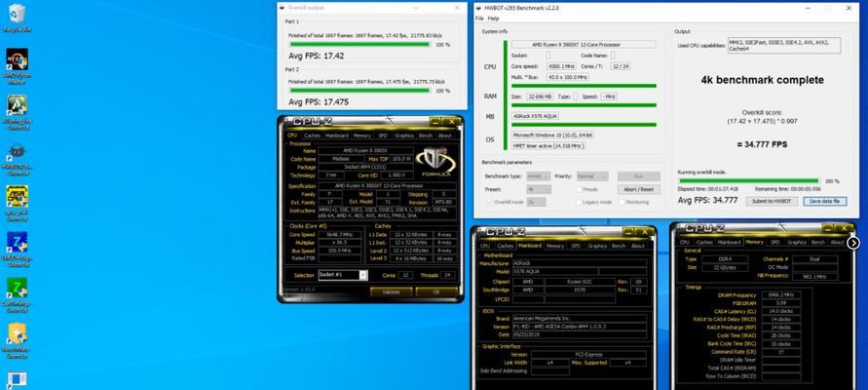The height and width of the screenshot is (390, 868).
Task: Click the OK button in CPU-Z
Action: (436, 292)
